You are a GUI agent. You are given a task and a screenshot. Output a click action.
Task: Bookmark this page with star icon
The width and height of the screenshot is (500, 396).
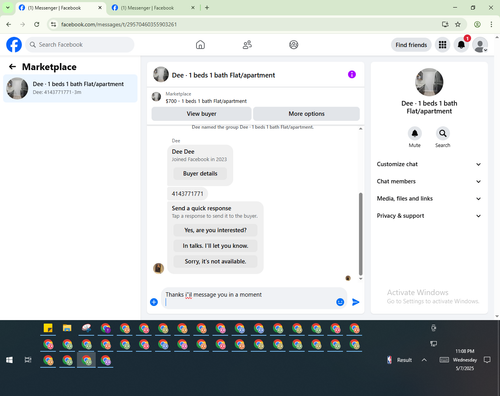pyautogui.click(x=458, y=24)
